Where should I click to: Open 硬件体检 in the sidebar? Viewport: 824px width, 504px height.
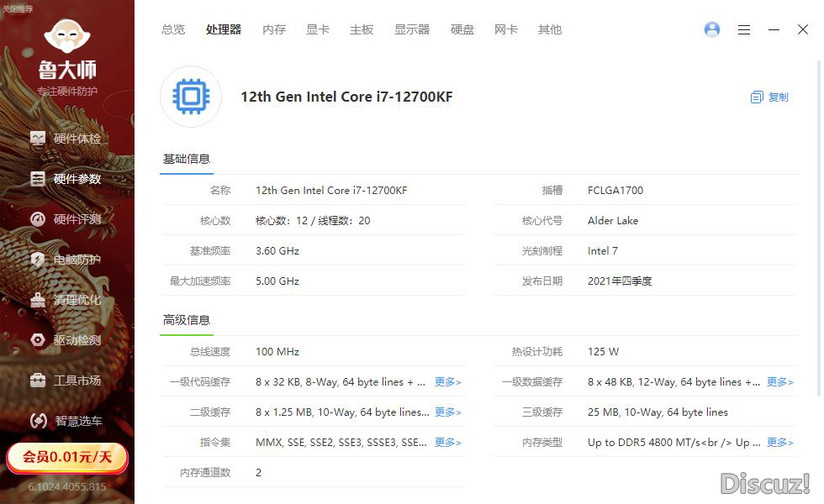(x=66, y=139)
